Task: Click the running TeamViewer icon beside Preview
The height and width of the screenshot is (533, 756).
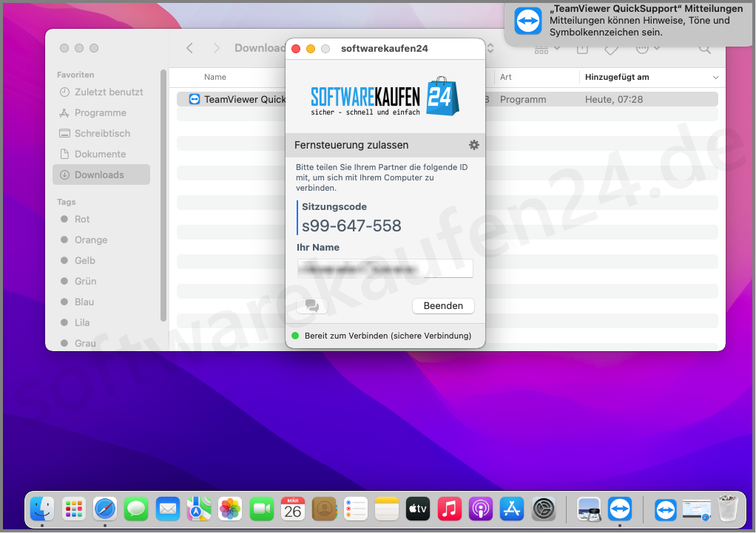Action: coord(620,509)
